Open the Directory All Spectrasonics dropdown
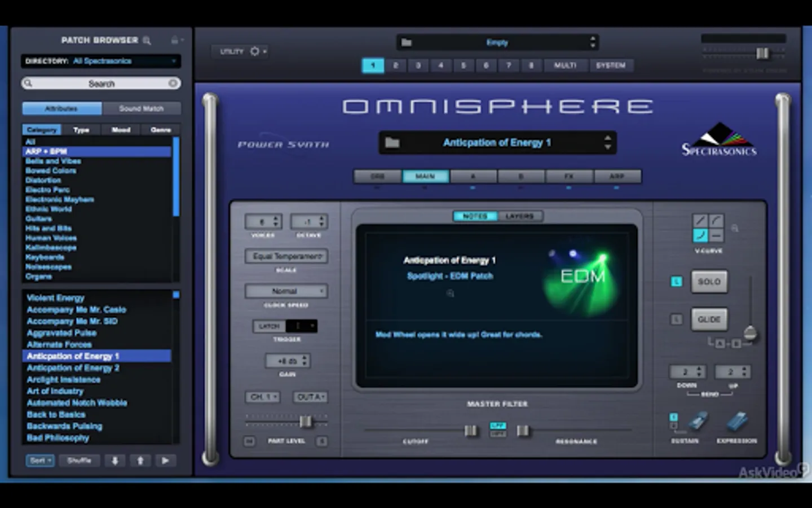 pyautogui.click(x=101, y=61)
